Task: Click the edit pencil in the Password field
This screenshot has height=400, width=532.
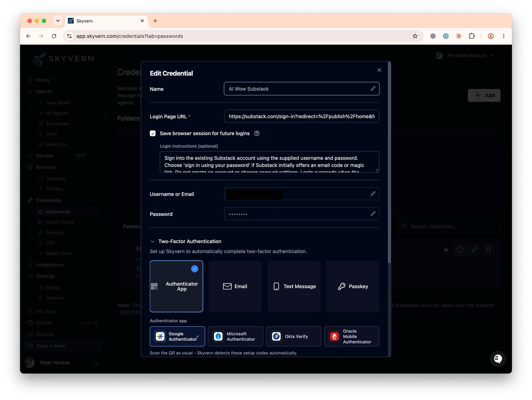Action: click(373, 214)
